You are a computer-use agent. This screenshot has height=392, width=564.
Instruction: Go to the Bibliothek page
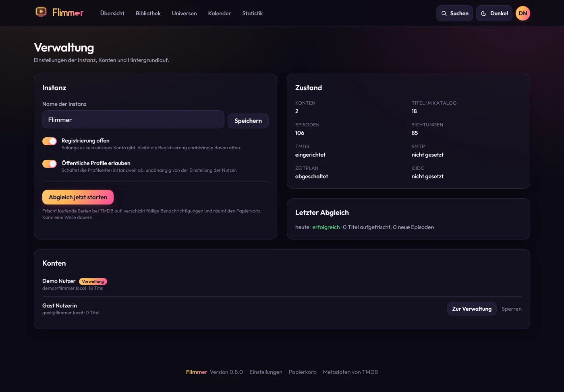(x=148, y=13)
